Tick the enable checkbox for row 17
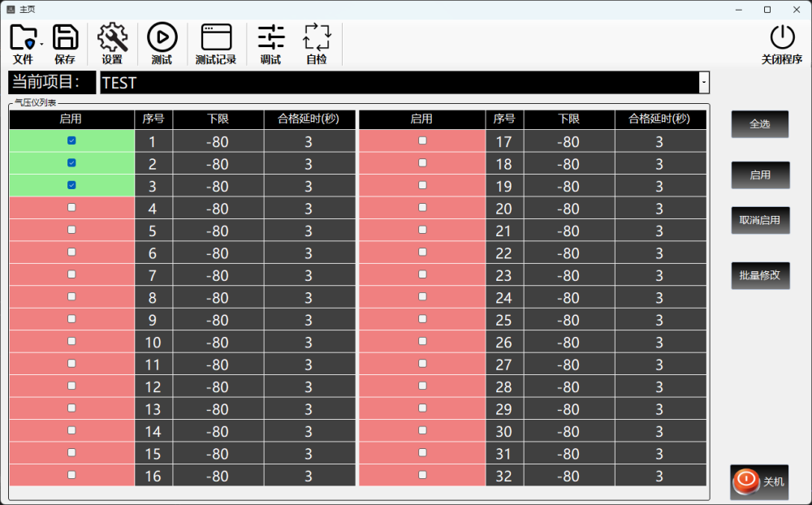The height and width of the screenshot is (505, 812). click(421, 140)
